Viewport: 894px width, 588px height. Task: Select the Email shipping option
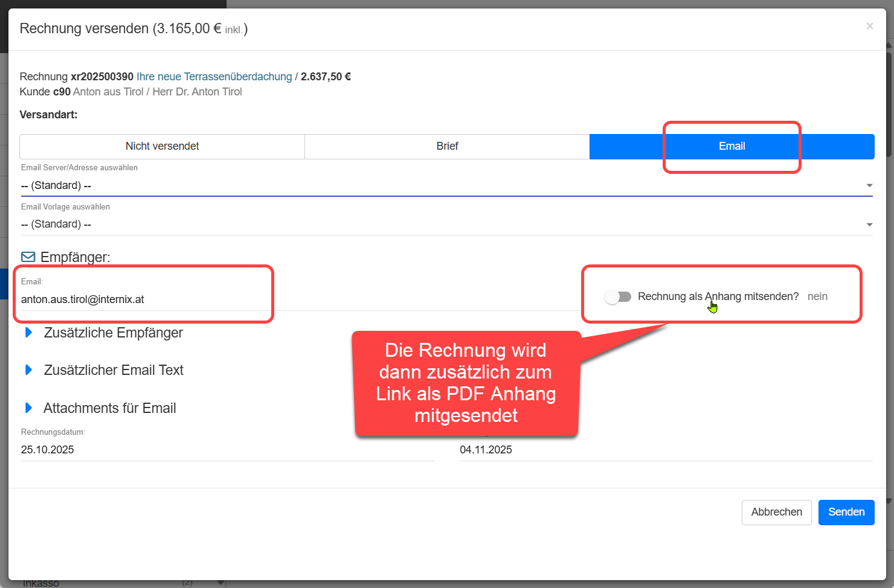pos(732,146)
